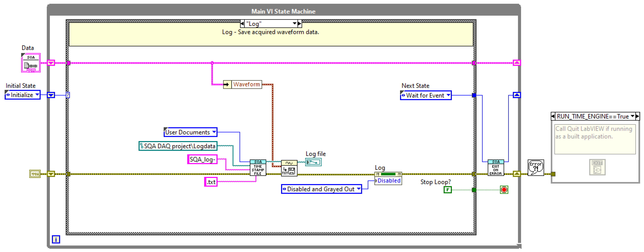Click the SQA_log- string constant
Screen dimensions: 644x252
point(202,159)
